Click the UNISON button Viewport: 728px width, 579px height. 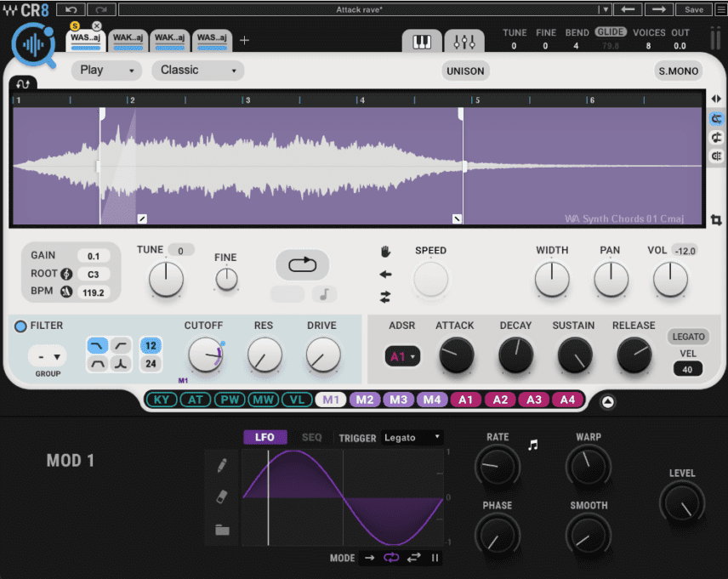(465, 71)
